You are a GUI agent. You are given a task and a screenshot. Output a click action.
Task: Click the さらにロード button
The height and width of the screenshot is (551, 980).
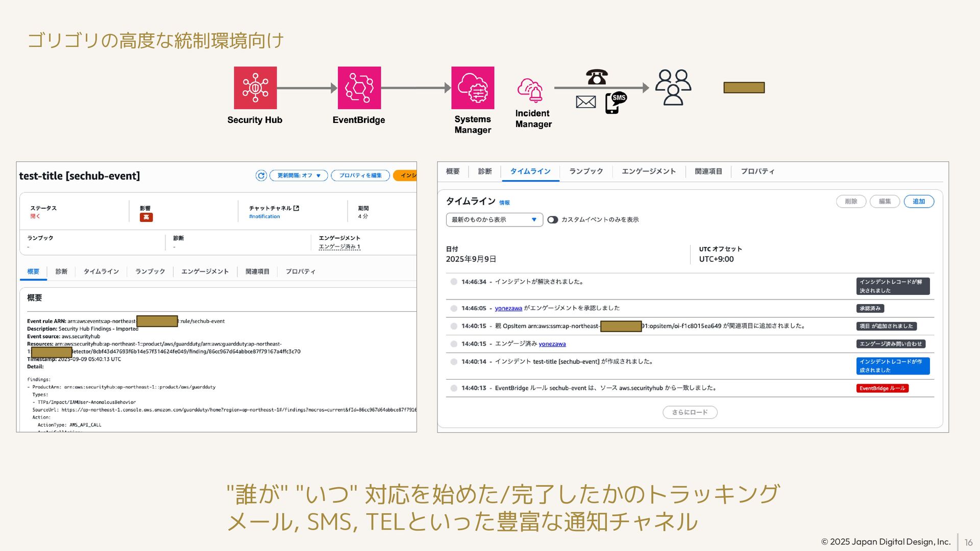click(690, 412)
